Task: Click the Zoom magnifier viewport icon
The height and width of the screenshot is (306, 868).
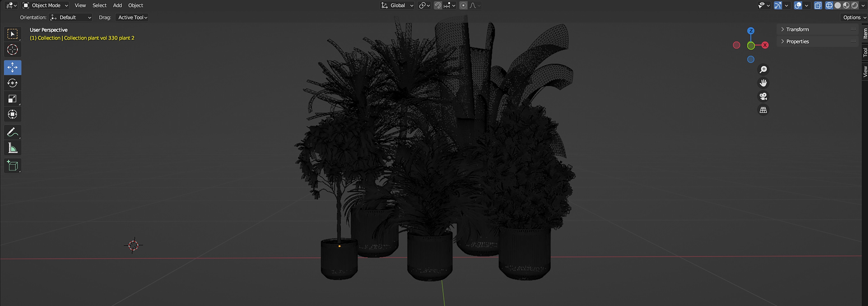Action: point(763,69)
